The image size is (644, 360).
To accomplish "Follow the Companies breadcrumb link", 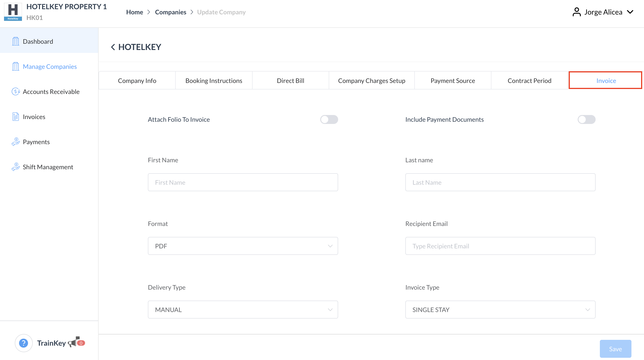I will [x=171, y=12].
